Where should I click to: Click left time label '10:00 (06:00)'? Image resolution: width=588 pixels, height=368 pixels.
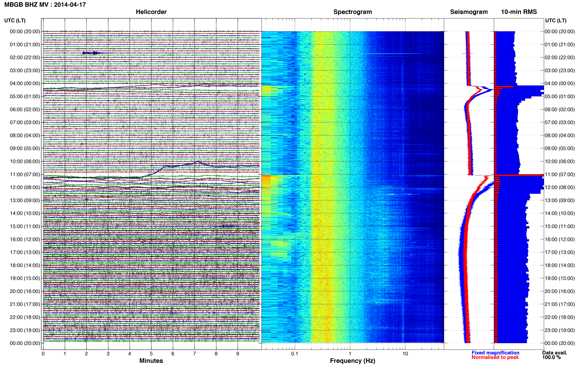[x=25, y=161]
